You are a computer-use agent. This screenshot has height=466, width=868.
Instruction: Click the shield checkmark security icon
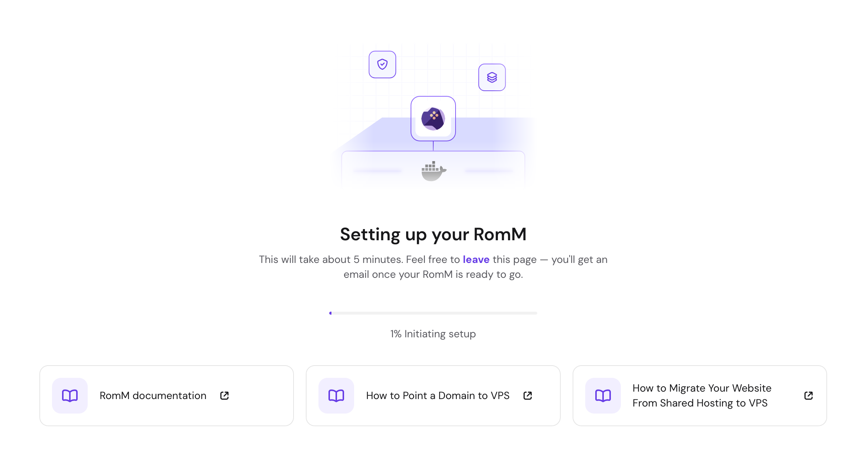coord(382,64)
